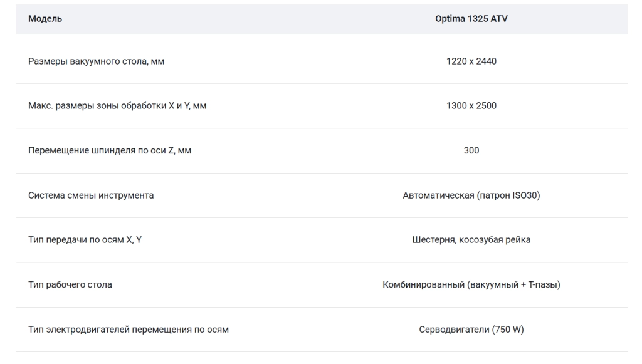This screenshot has width=642, height=364.
Task: Select the 'Модель' header cell
Action: [x=45, y=19]
